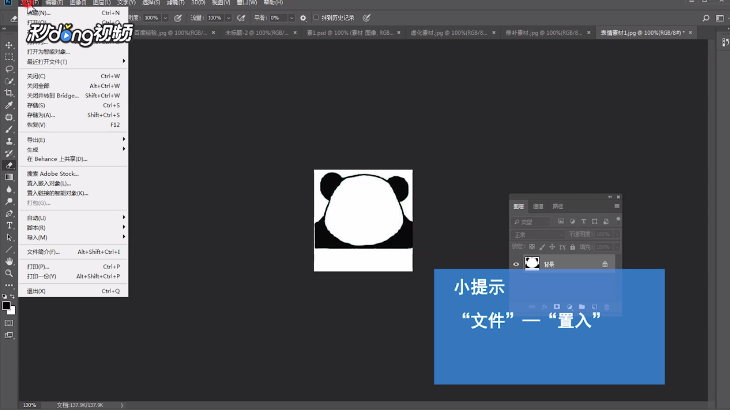Toggle Erase to History checkbox
This screenshot has height=410, width=730.
(316, 18)
